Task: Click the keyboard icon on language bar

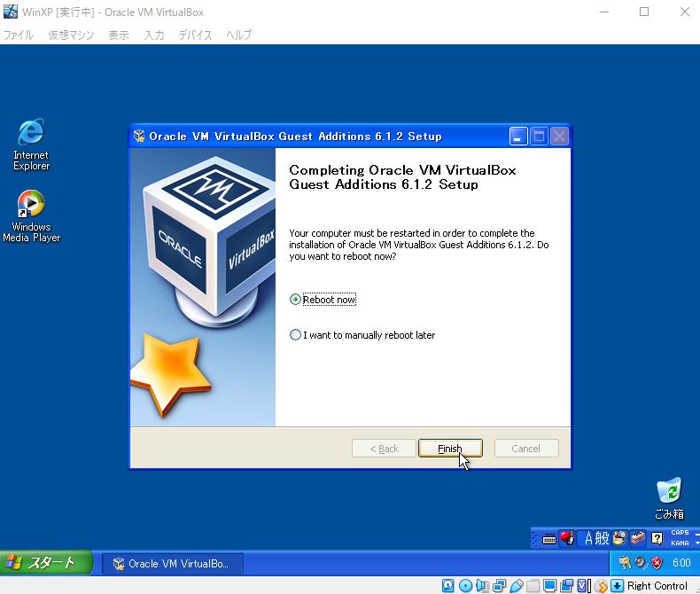Action: point(549,539)
